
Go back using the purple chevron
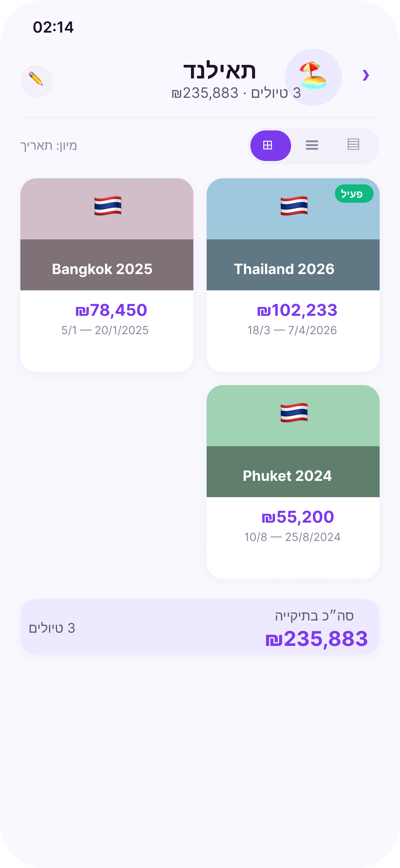coord(365,75)
